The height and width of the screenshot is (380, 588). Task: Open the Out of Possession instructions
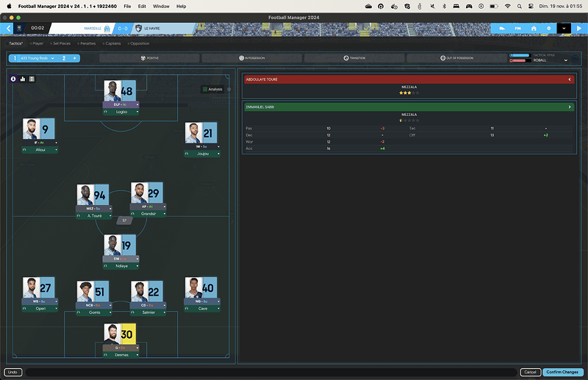coord(456,58)
